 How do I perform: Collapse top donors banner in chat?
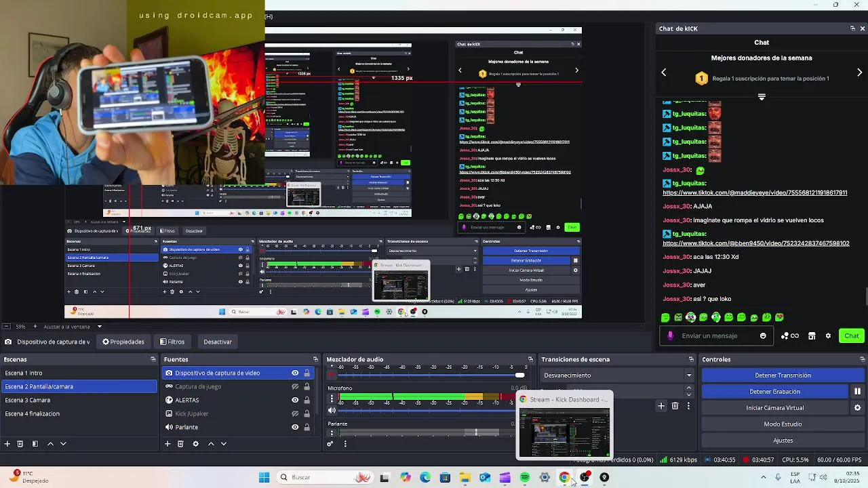click(762, 97)
